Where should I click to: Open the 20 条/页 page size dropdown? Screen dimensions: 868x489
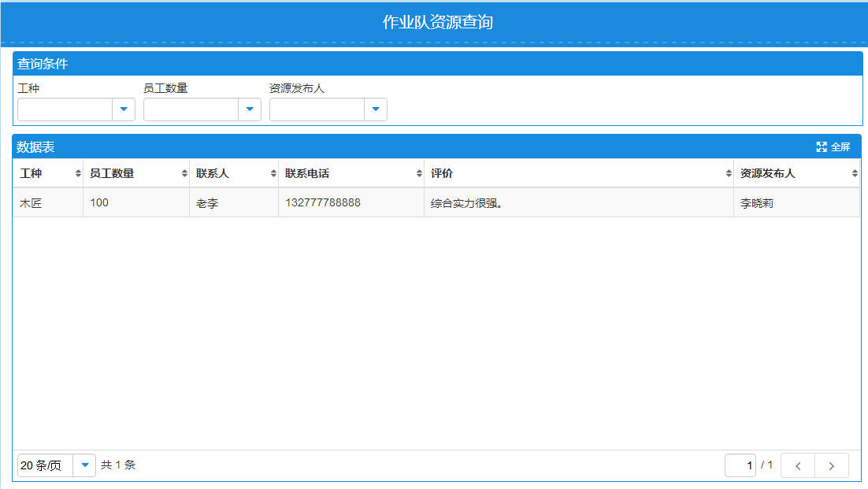click(84, 465)
